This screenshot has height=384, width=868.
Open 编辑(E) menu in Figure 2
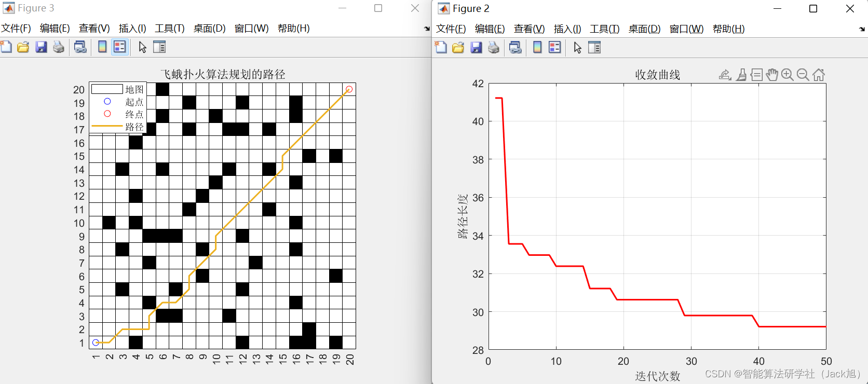tap(490, 29)
